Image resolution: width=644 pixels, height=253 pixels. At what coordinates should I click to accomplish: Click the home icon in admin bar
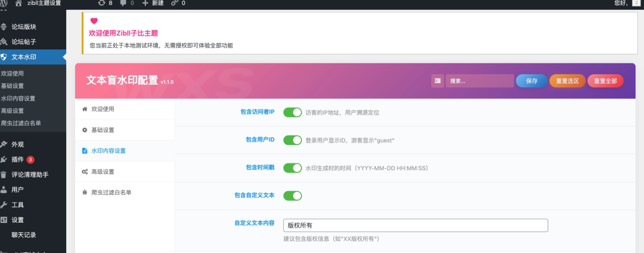coord(18,3)
